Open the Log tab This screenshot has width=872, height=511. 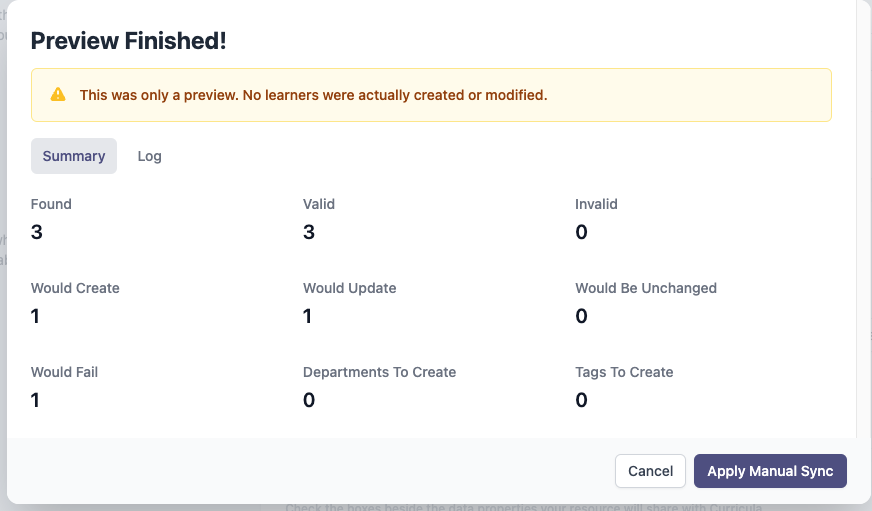149,156
